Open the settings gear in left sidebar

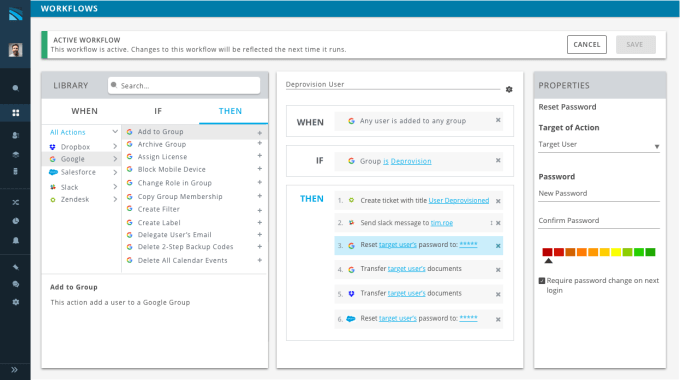[x=16, y=302]
